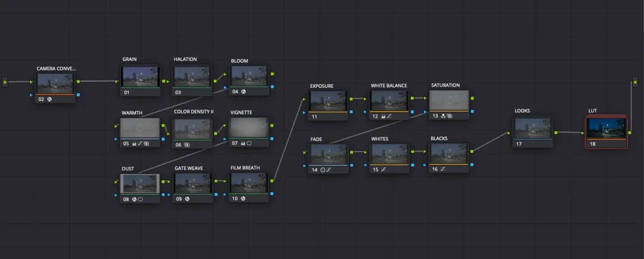Click the OpenFX icon on FILM BREATH node
The width and height of the screenshot is (644, 259).
point(243,199)
